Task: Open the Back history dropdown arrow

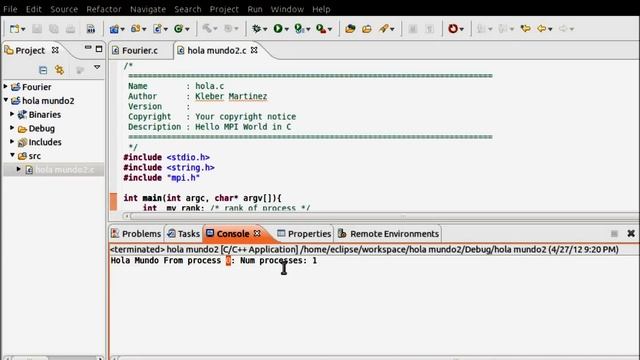Action: click(x=550, y=29)
